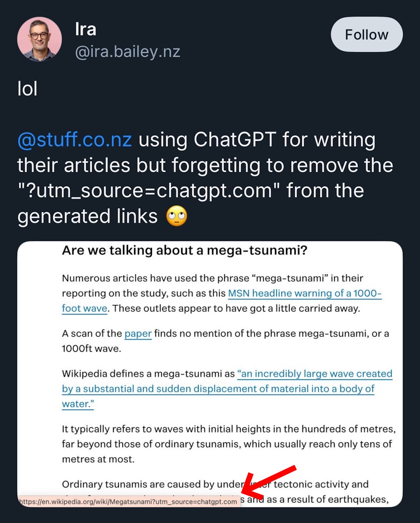Open the display name Ira
420x523 pixels.
click(86, 29)
